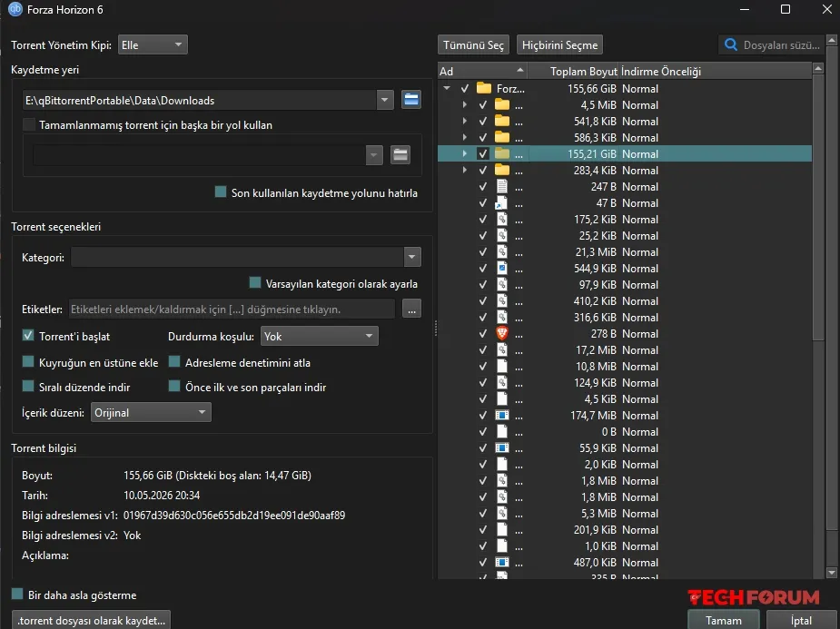Click the Brave browser file icon

click(x=502, y=333)
